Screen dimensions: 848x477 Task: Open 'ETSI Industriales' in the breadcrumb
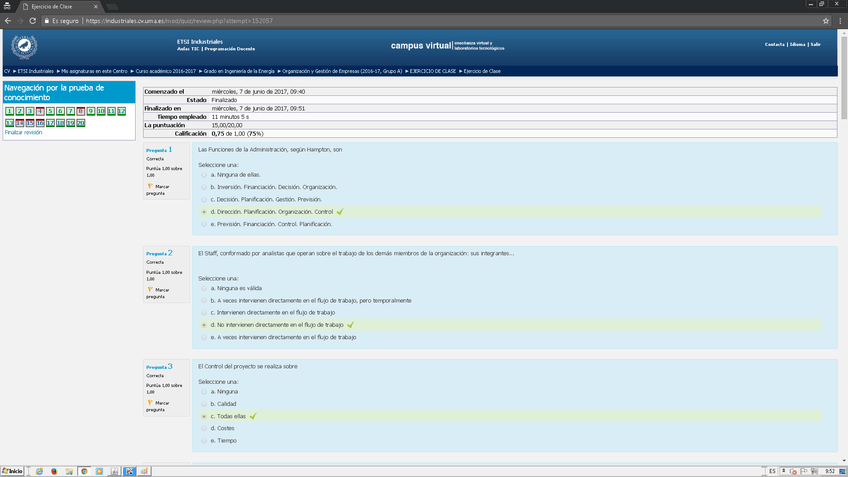coord(35,71)
